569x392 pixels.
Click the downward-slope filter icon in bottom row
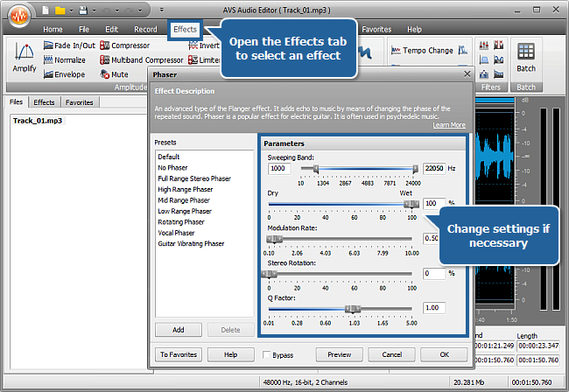(x=499, y=74)
